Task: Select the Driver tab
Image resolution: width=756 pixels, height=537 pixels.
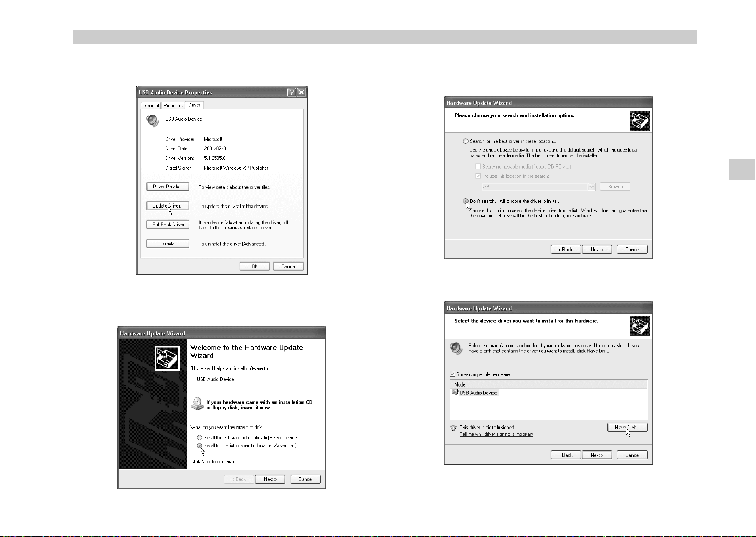Action: point(195,105)
